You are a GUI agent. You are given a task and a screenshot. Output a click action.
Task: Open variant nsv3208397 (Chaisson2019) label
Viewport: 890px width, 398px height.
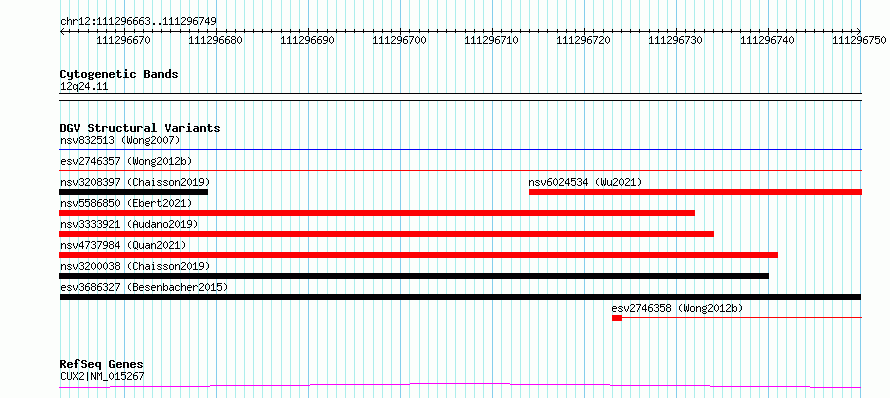(135, 182)
